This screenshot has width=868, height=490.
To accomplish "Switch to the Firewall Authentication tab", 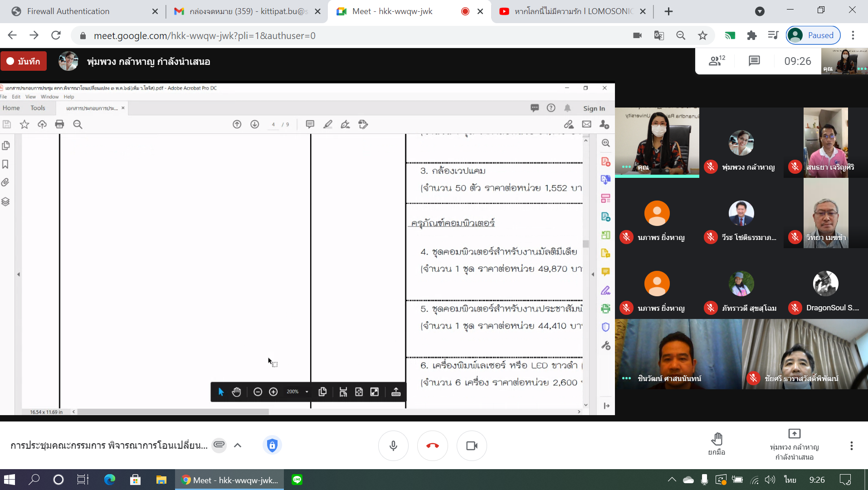I will [x=68, y=11].
